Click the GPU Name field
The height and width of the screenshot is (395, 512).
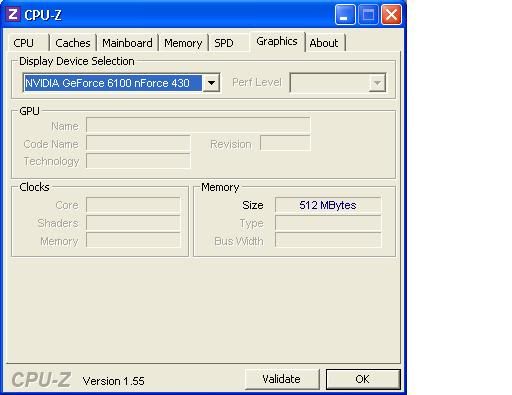tap(198, 126)
